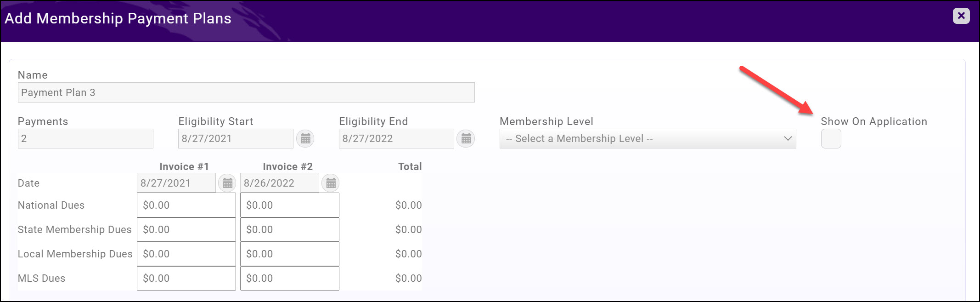Click State Membership Dues Invoice #2 field
Viewport: 980px width, 302px height.
289,229
